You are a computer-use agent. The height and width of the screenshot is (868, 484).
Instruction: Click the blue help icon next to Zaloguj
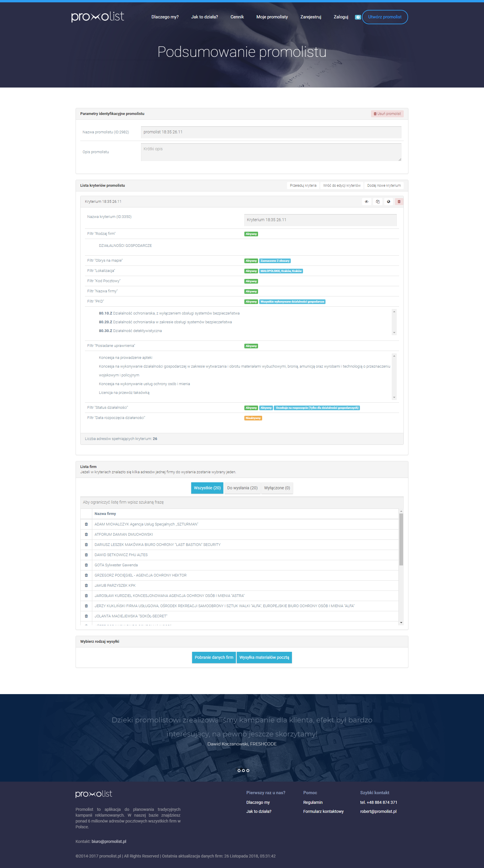[x=358, y=17]
